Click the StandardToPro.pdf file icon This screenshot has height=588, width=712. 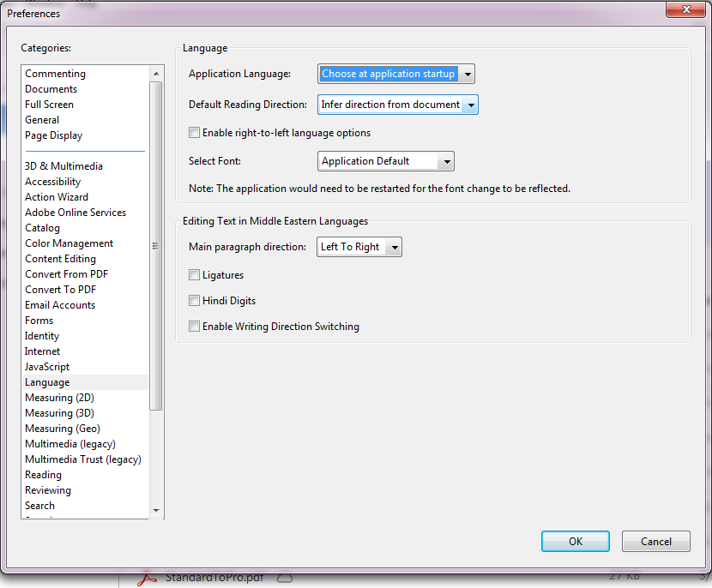(146, 576)
